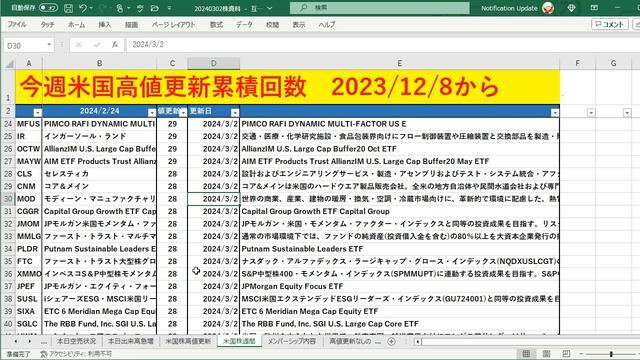Screen dimensions: 640x360
Task: Switch to the 挿入 (Insert) tab
Action: point(104,24)
